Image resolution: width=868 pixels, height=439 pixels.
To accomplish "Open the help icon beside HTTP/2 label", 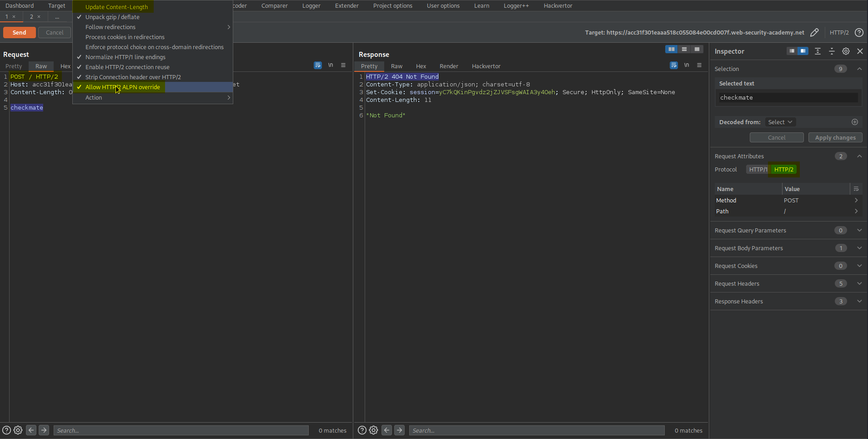I will click(x=859, y=32).
